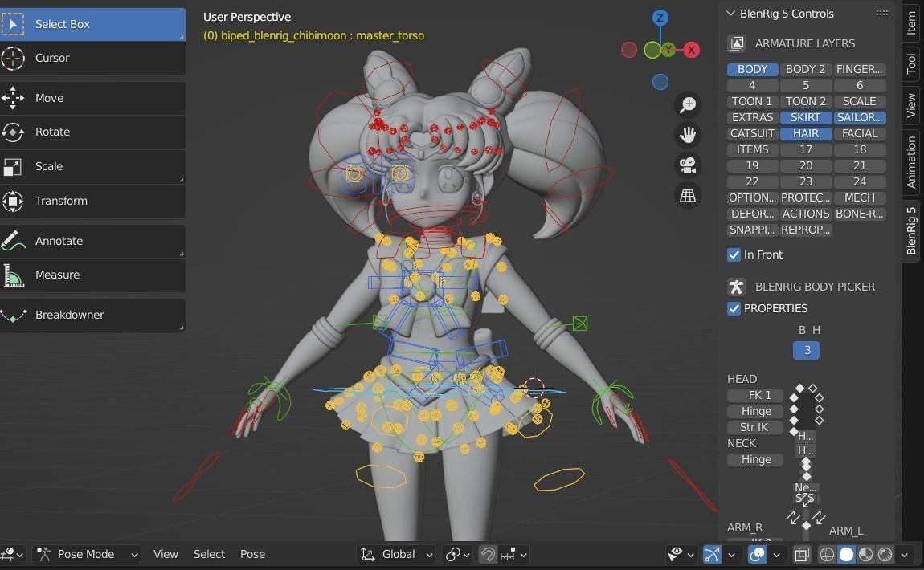Open the overlays options dropdown arrow
This screenshot has height=570, width=924.
(777, 554)
